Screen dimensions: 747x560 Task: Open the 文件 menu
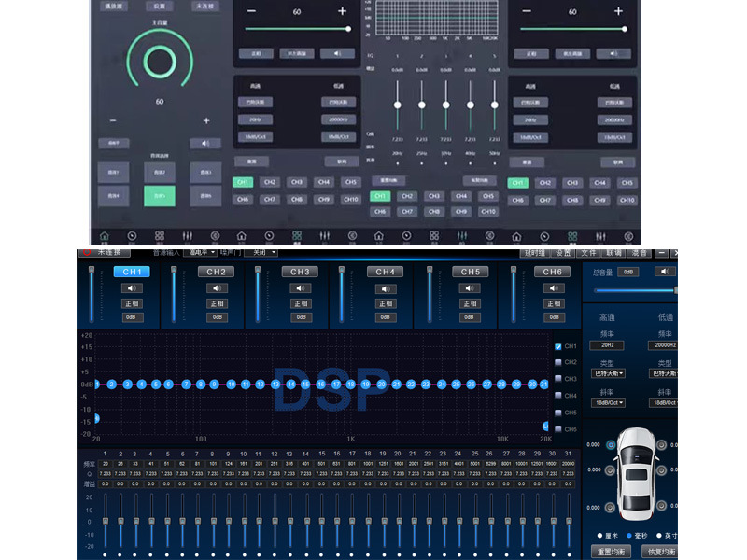point(588,253)
